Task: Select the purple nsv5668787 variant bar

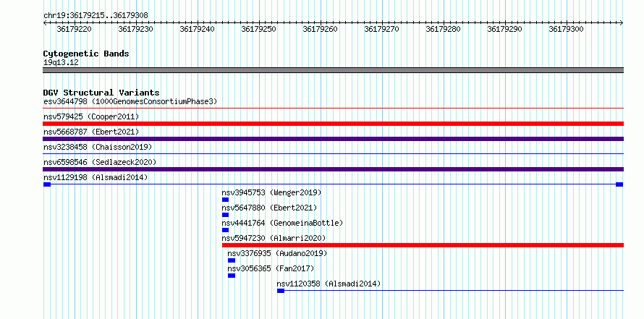Action: [x=333, y=139]
